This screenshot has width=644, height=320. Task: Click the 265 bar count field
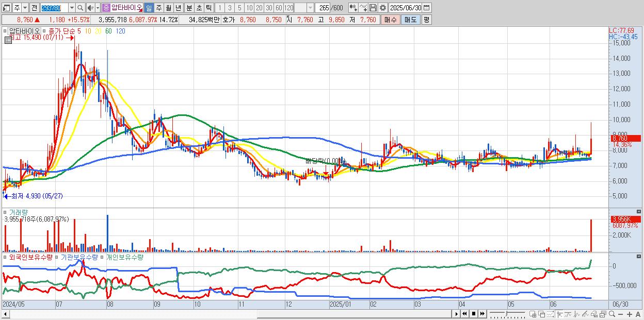[323, 8]
